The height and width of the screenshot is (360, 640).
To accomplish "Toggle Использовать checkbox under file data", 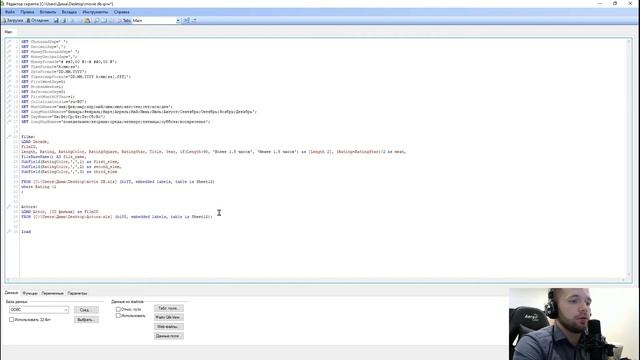I will pos(118,316).
